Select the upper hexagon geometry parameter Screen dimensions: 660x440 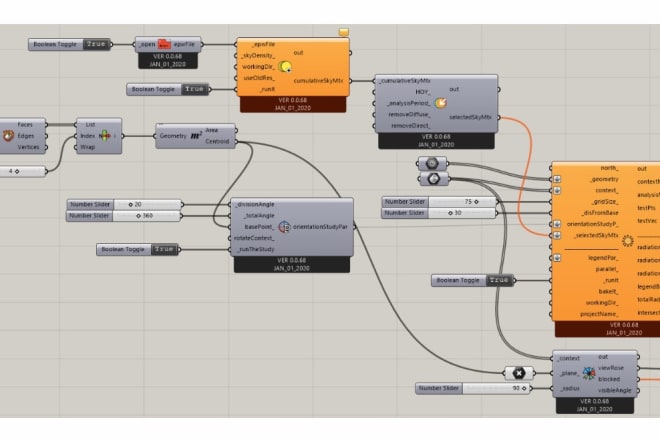click(x=432, y=163)
